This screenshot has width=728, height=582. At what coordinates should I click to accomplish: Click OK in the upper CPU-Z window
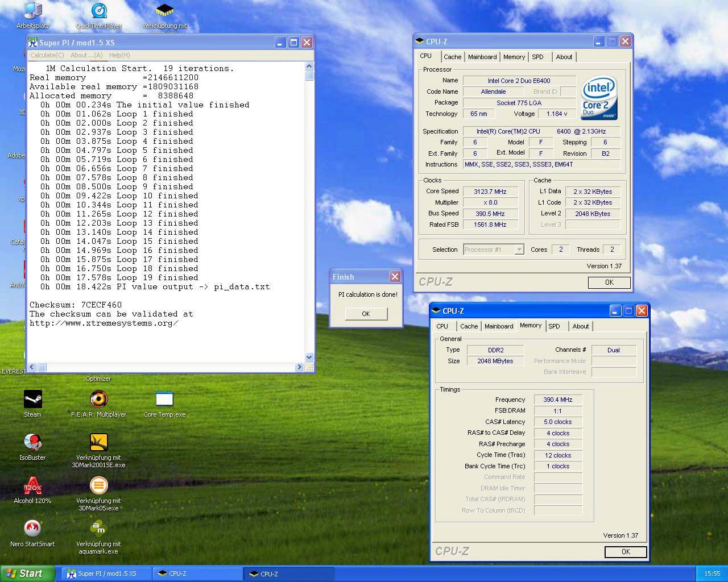pyautogui.click(x=609, y=282)
